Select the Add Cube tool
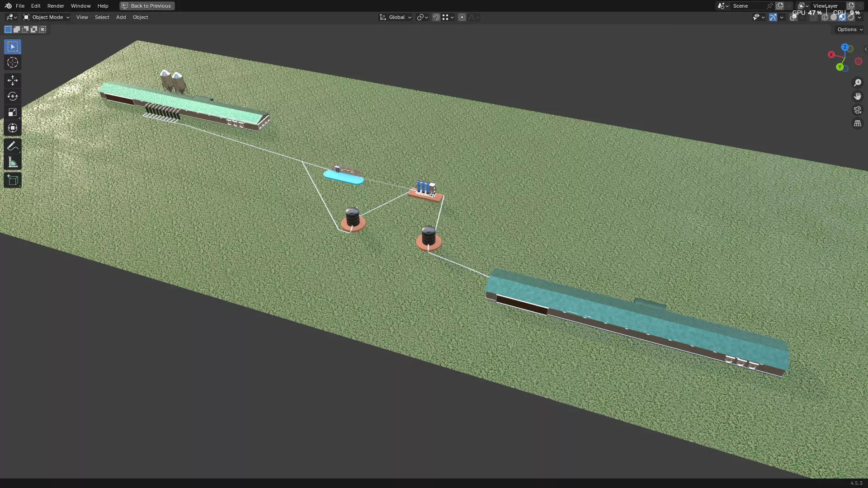Screen dimensions: 868x488 13,180
